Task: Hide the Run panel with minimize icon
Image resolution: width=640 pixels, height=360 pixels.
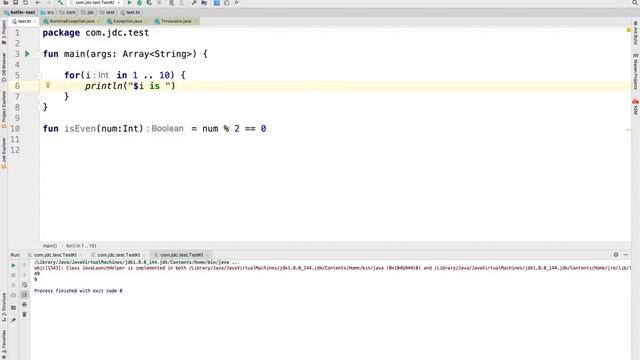Action: pos(626,255)
